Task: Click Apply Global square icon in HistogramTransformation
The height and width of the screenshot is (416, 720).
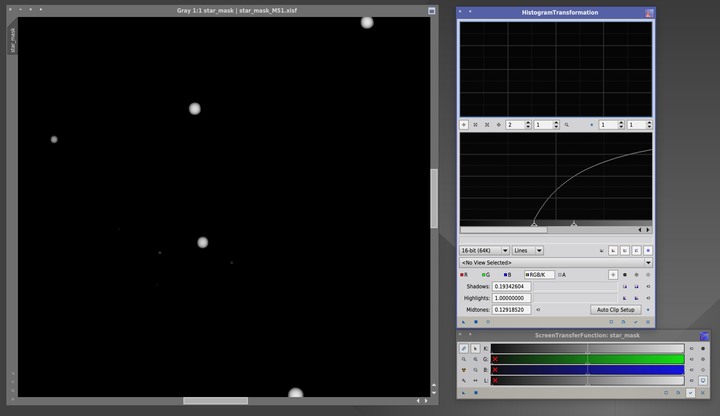Action: pos(476,322)
